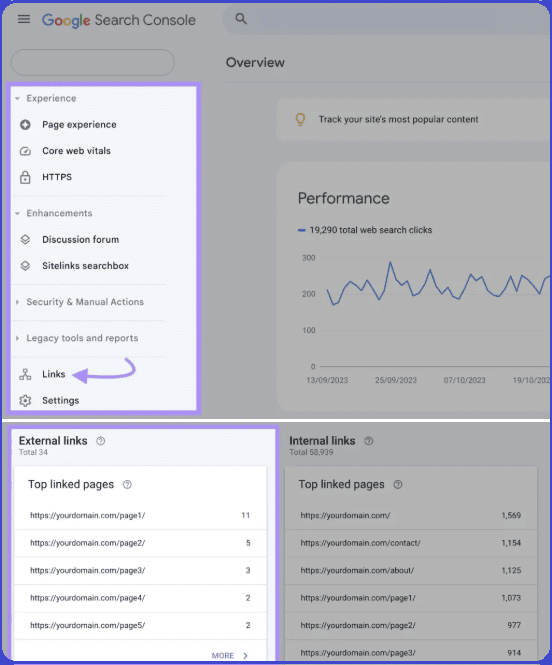Click the 25/09/2023 chart date label
This screenshot has width=552, height=665.
(x=396, y=380)
